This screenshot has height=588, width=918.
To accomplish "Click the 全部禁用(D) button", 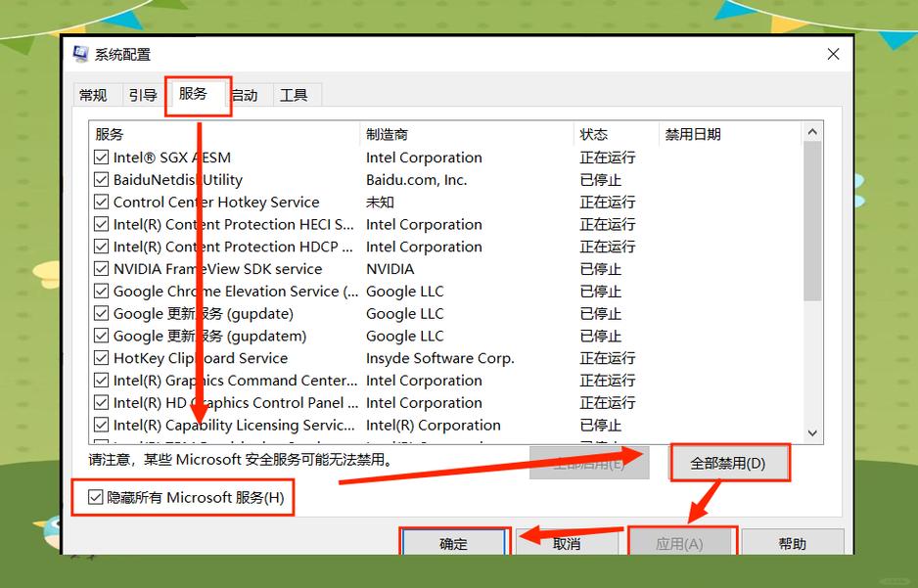I will tap(729, 462).
